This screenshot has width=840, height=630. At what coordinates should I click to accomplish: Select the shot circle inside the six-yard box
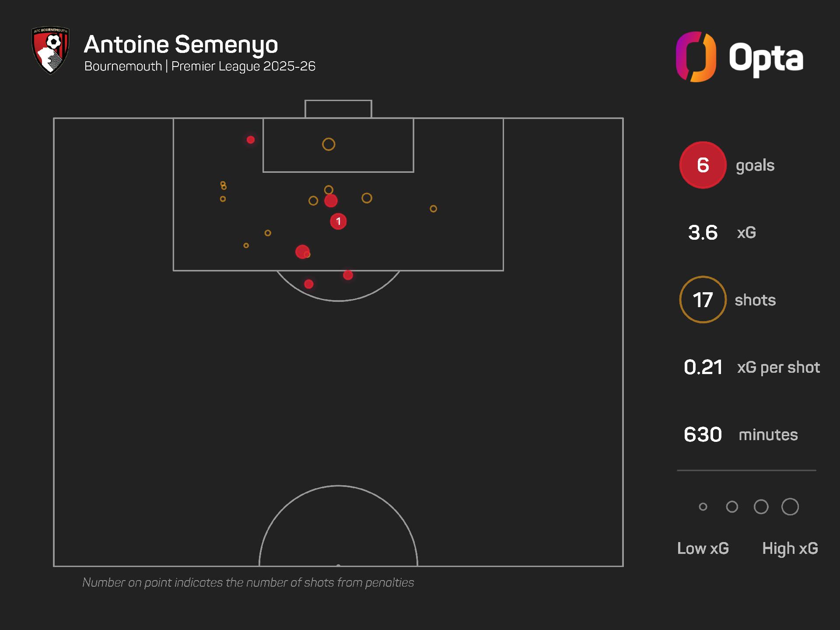[x=329, y=144]
